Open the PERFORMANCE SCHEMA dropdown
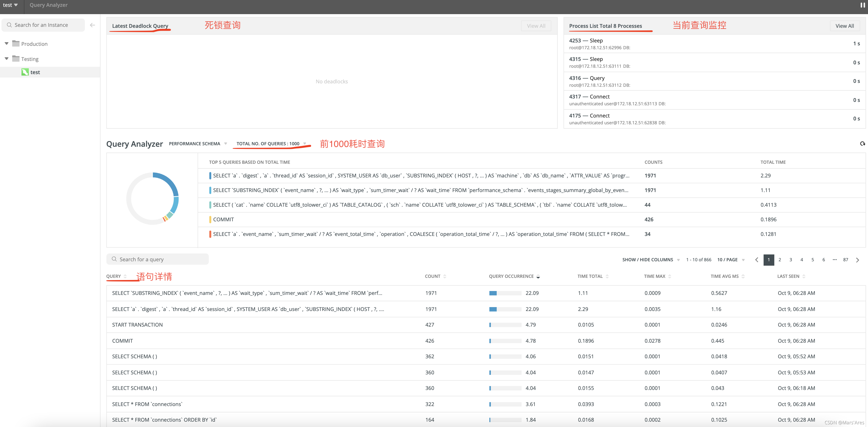 coord(197,144)
